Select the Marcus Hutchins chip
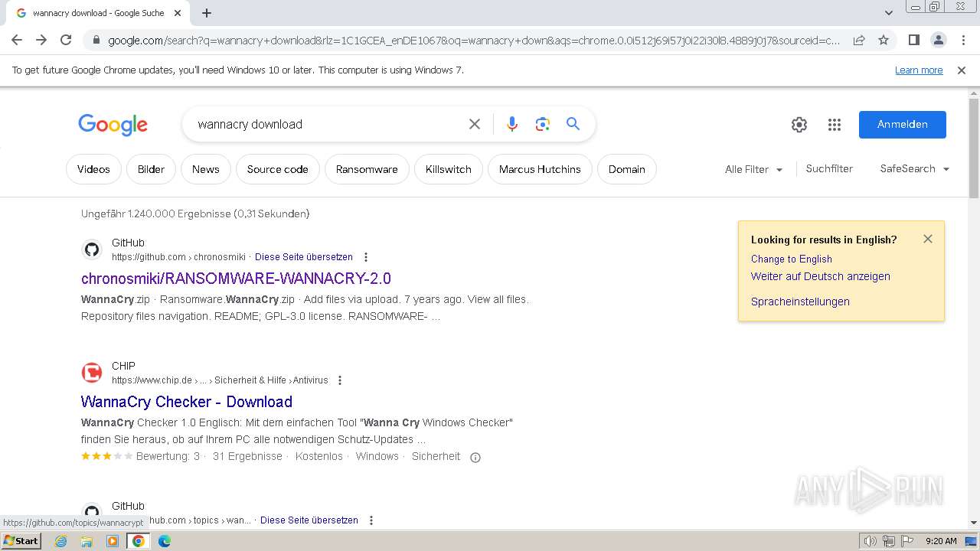 coord(540,169)
